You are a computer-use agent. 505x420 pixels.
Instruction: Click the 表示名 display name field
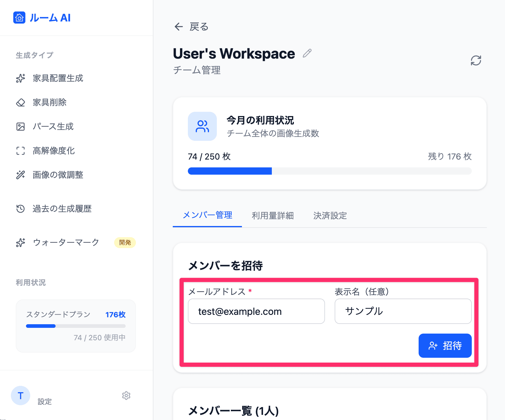(403, 311)
